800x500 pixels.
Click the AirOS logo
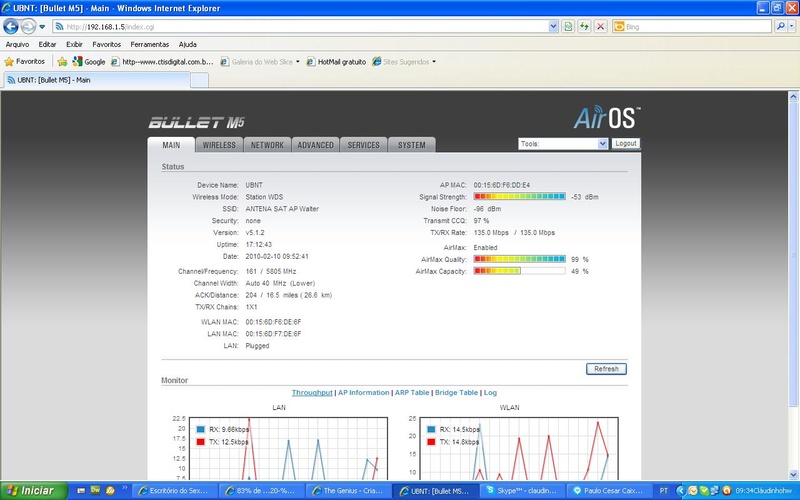coord(607,117)
